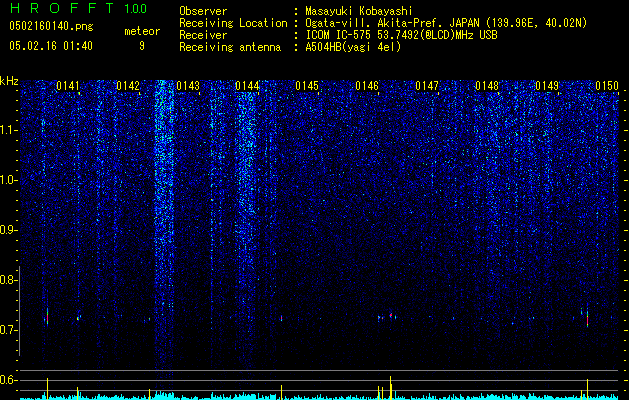Click the red meteor echo near 0141
Screen dimensions: 629x400
(47, 318)
